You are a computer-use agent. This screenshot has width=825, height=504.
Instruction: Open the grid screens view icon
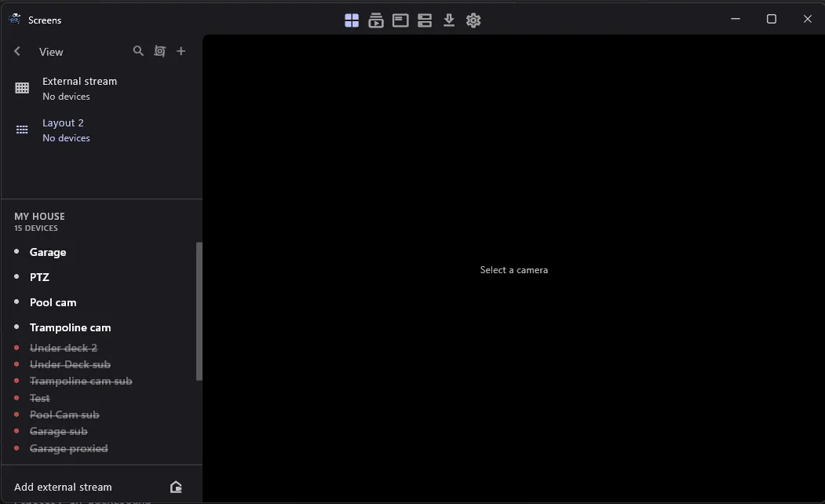tap(352, 20)
